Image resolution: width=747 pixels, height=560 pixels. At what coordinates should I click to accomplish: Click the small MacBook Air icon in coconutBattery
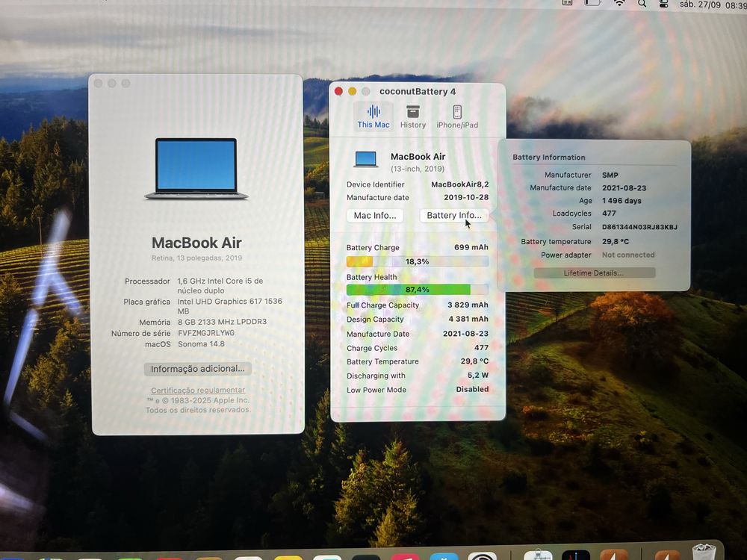tap(366, 160)
